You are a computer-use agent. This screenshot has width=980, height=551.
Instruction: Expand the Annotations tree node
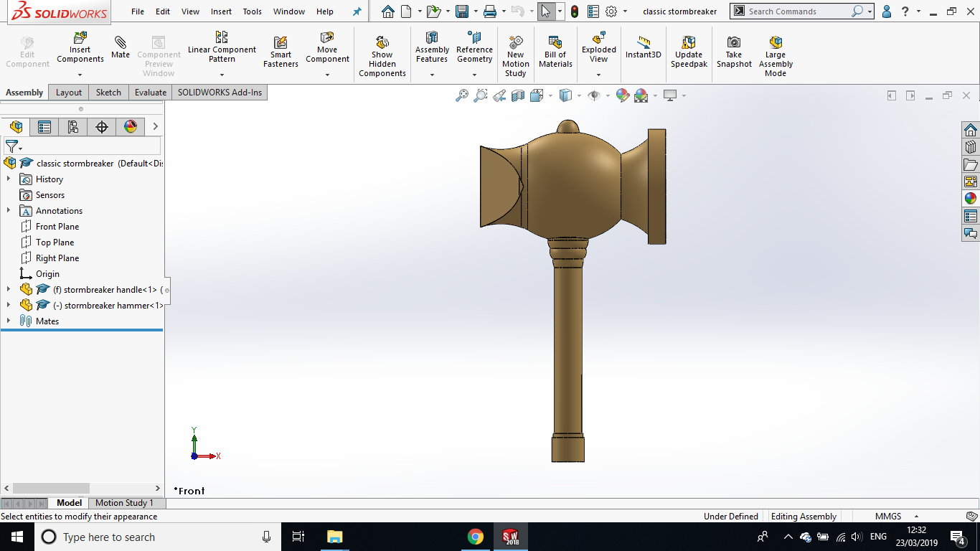tap(9, 211)
